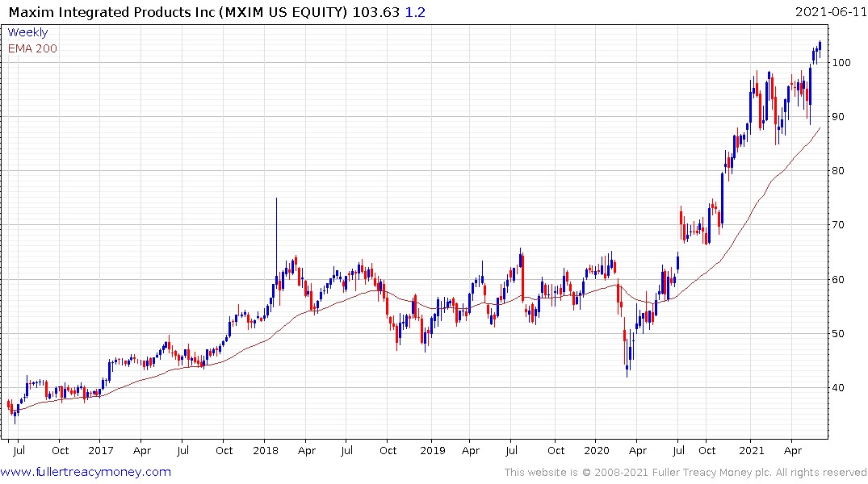Click the latest candle above 100
Screen dimensions: 868x484
pos(820,47)
